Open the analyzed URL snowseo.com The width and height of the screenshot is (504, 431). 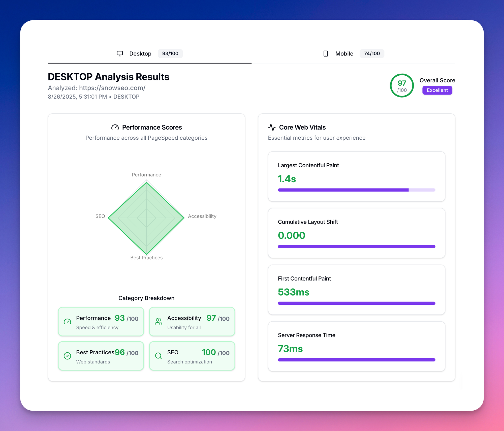point(112,88)
